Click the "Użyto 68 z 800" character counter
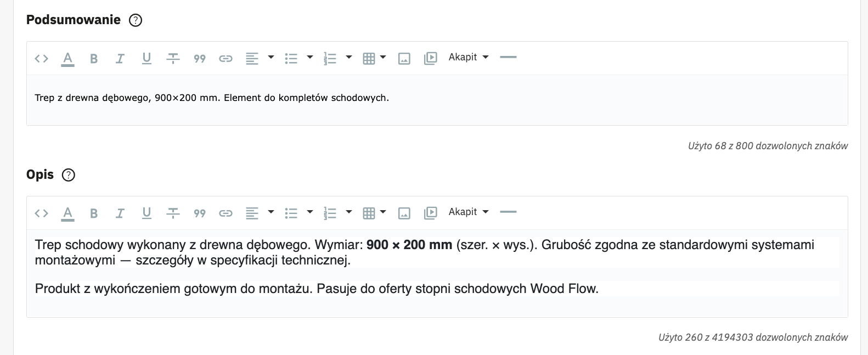868x355 pixels. coord(768,146)
